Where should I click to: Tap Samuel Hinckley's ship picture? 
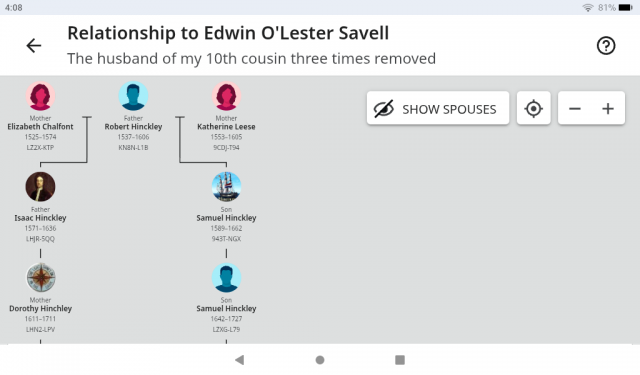pos(227,187)
